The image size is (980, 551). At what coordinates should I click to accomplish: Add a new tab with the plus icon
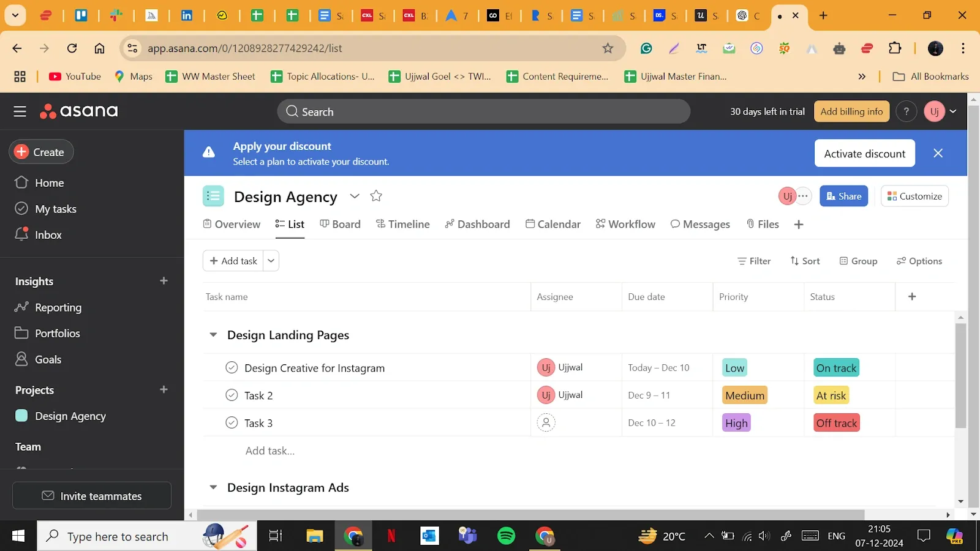[x=799, y=225]
